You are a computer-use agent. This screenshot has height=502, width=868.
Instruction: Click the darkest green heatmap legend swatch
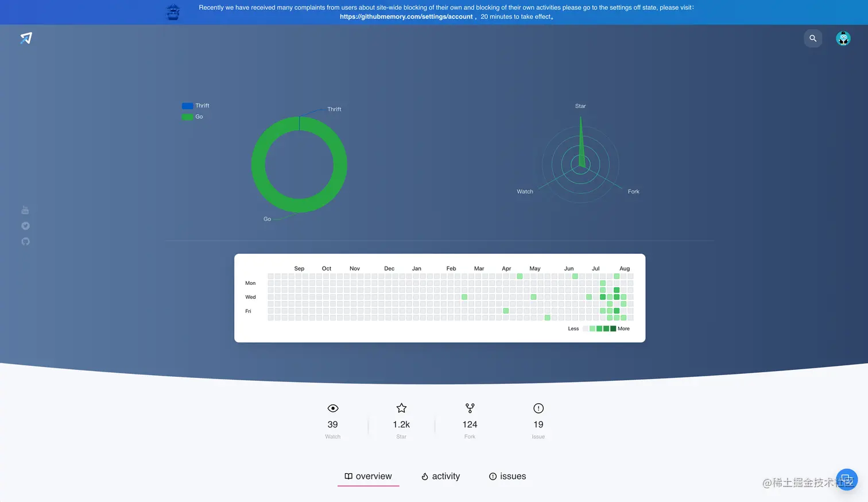613,329
